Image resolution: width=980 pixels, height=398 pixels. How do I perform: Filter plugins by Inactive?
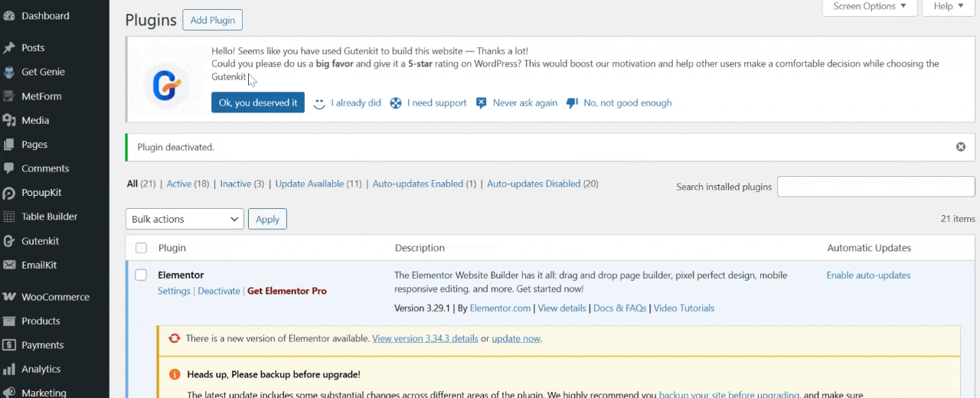[236, 184]
